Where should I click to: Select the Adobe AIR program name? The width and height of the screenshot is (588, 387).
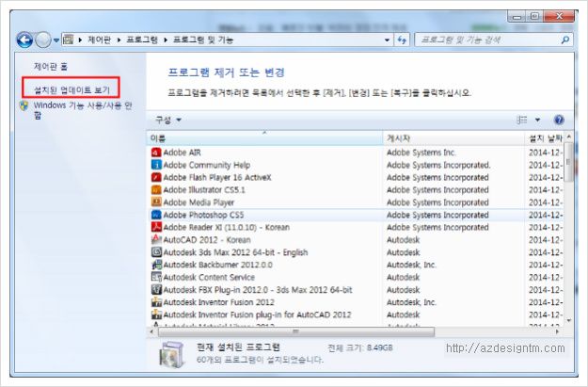point(183,153)
